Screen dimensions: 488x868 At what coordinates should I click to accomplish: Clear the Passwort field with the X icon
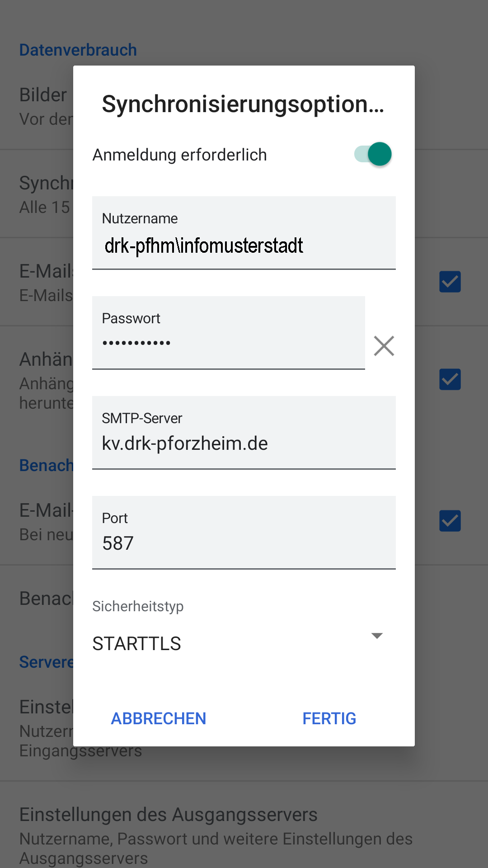[x=384, y=346]
